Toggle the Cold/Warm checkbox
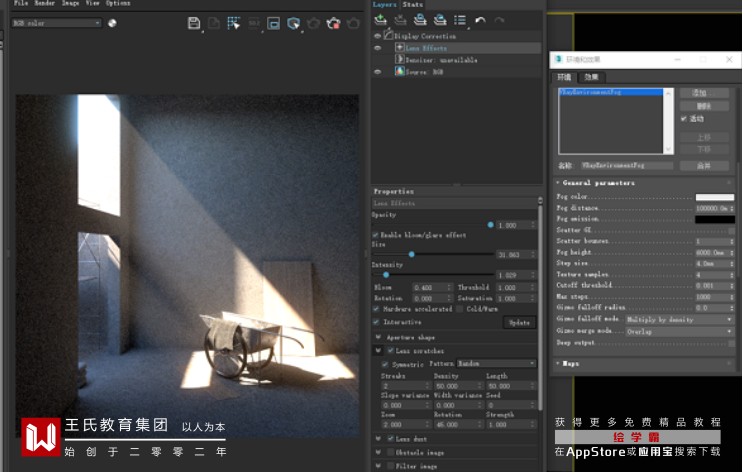Image resolution: width=742 pixels, height=472 pixels. coord(459,309)
